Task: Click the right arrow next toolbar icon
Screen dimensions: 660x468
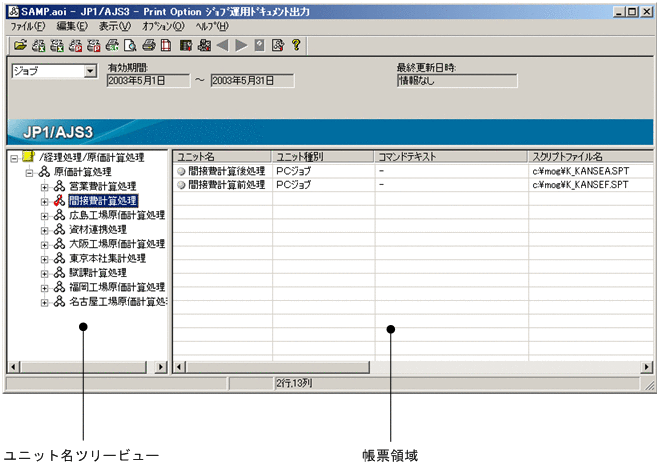Action: [241, 45]
